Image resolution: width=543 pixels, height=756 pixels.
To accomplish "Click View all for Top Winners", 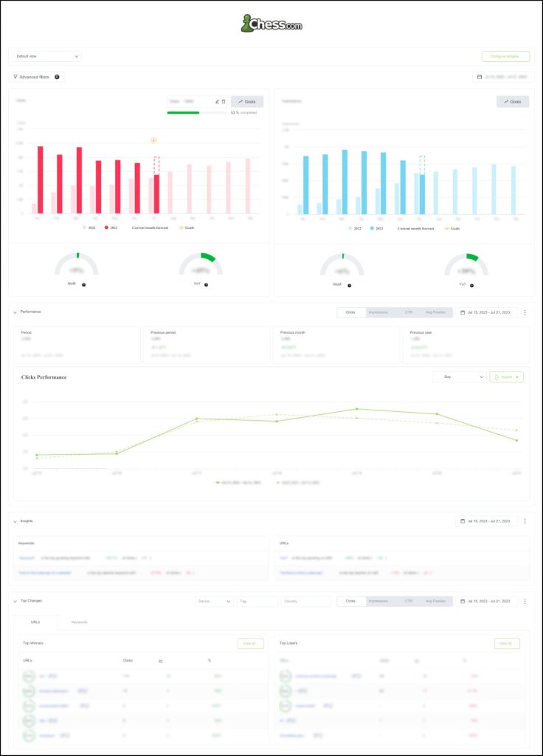I will coord(250,643).
